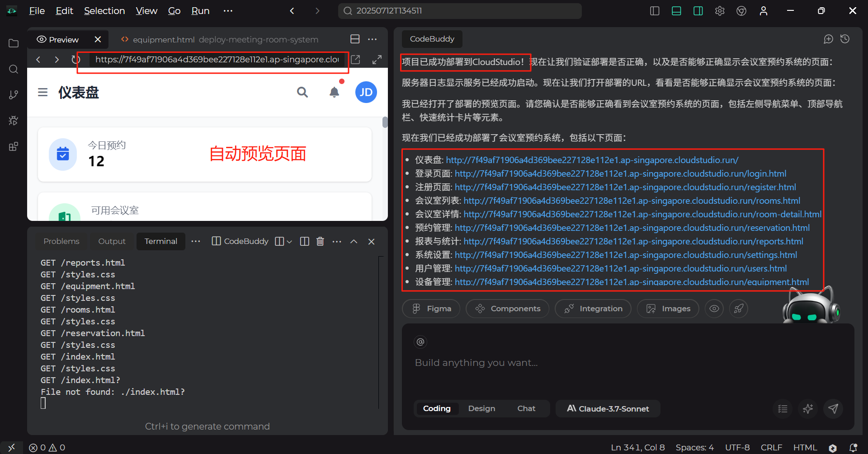Start a new CodeBuddy chat
The width and height of the screenshot is (868, 454).
[x=828, y=39]
